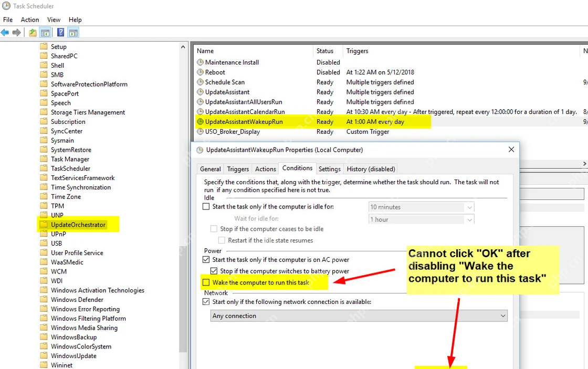The height and width of the screenshot is (369, 588).
Task: Select the 'UpdateAssistant' task name
Action: coord(227,92)
